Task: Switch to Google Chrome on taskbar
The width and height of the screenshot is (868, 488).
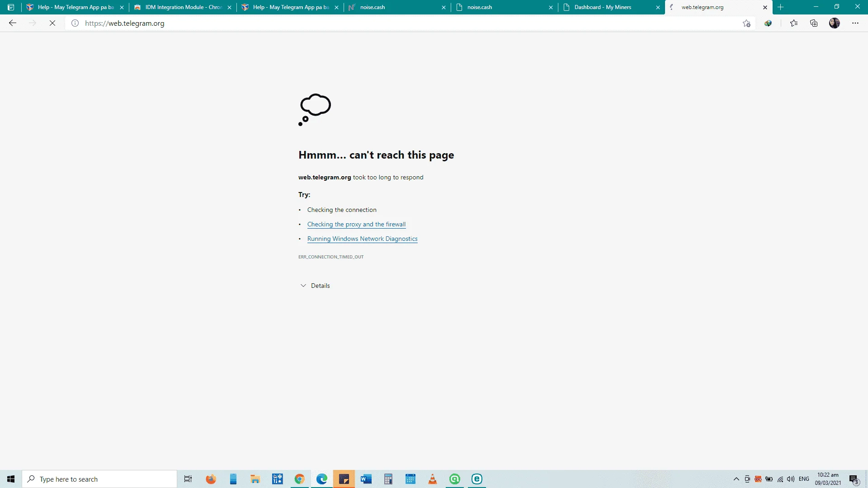Action: tap(299, 479)
